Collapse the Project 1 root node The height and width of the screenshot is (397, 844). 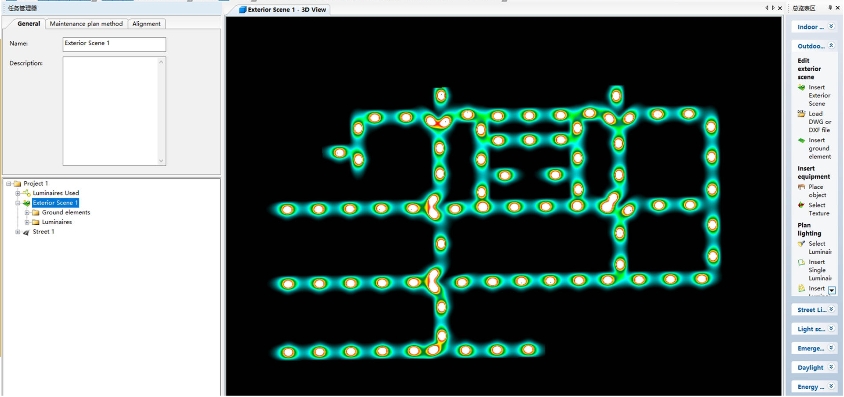click(8, 183)
